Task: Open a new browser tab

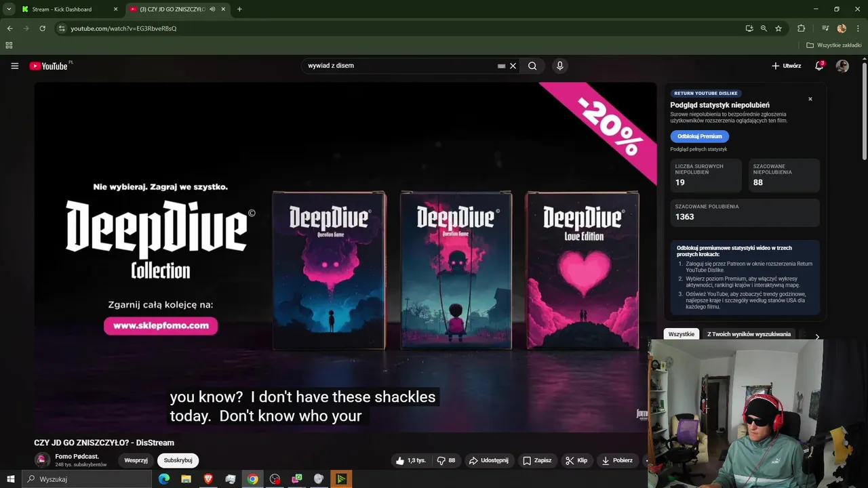Action: click(239, 9)
